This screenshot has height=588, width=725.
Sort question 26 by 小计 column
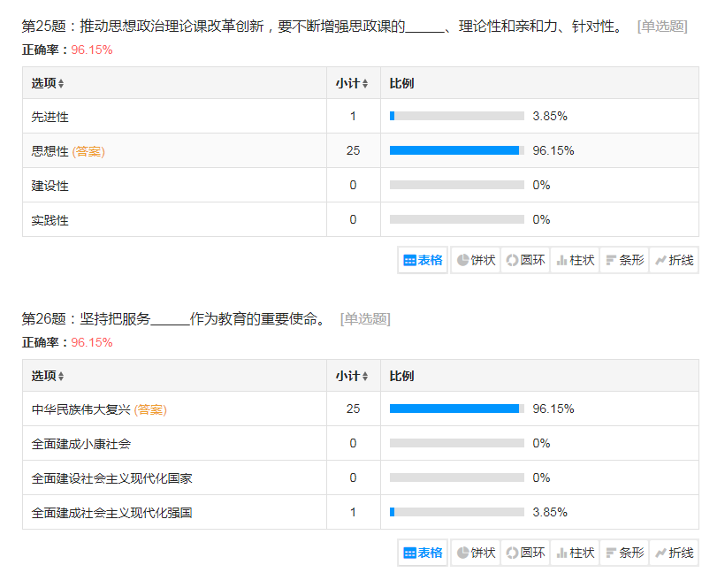pyautogui.click(x=352, y=376)
